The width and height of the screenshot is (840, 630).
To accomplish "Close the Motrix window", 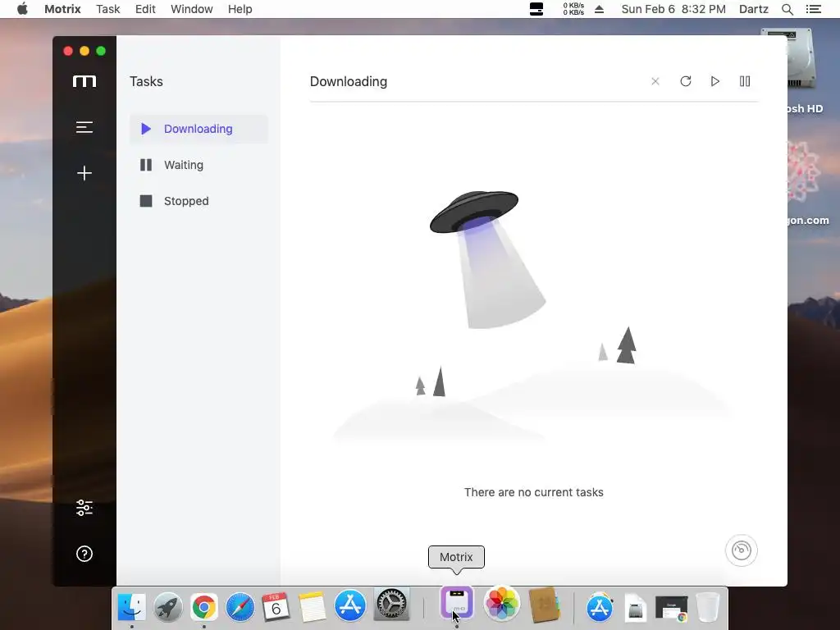I will point(68,51).
